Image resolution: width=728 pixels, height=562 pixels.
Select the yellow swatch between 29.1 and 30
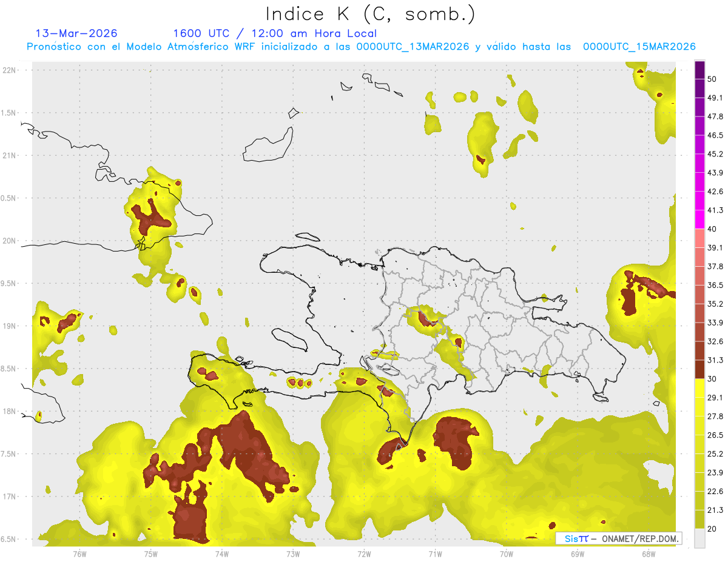[699, 388]
